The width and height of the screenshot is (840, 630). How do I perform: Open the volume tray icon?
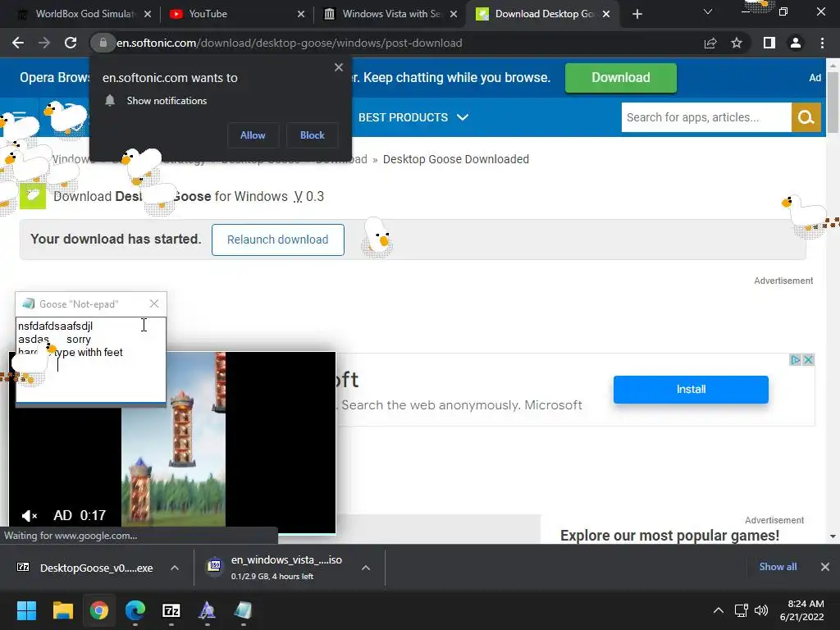pyautogui.click(x=760, y=610)
